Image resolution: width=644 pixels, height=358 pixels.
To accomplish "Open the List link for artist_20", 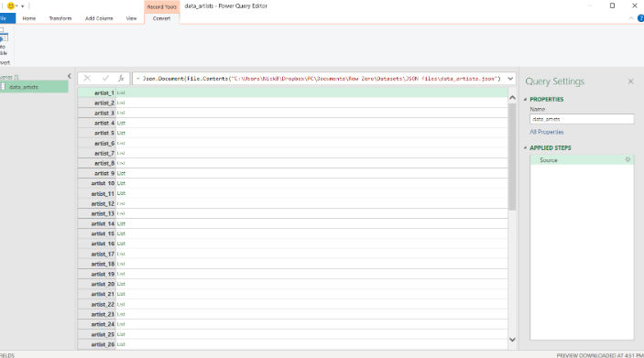I will coord(121,284).
